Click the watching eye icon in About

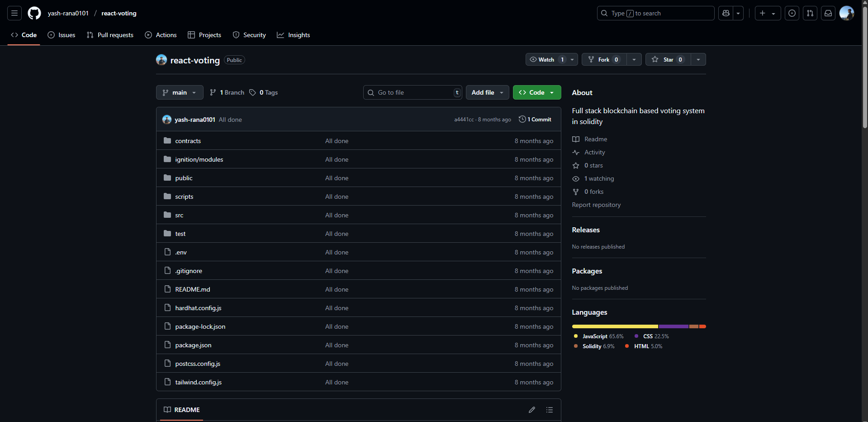tap(576, 178)
